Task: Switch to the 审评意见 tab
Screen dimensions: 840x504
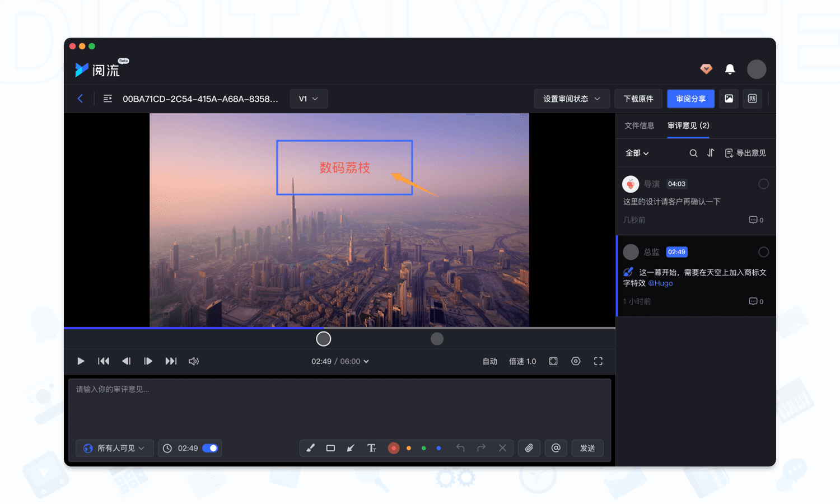Action: [688, 125]
